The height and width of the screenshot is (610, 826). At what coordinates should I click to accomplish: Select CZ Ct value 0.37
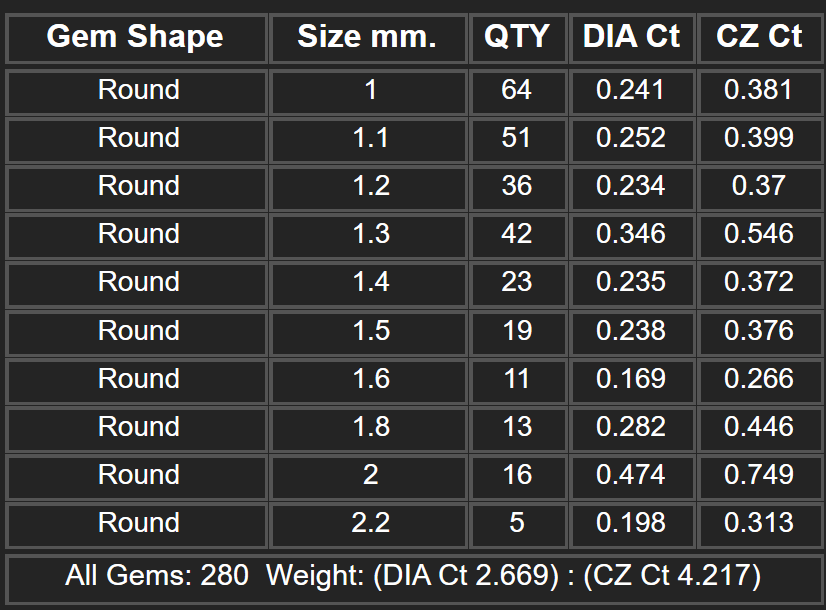pos(761,188)
